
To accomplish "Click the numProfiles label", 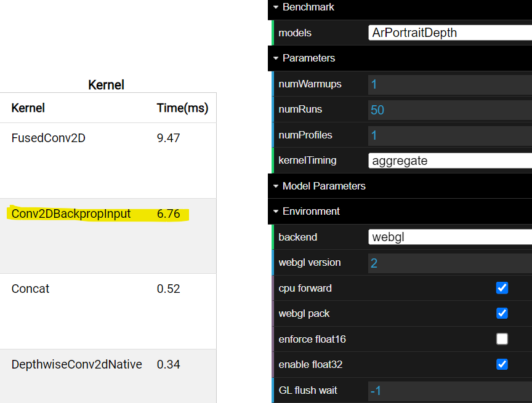I will (305, 135).
